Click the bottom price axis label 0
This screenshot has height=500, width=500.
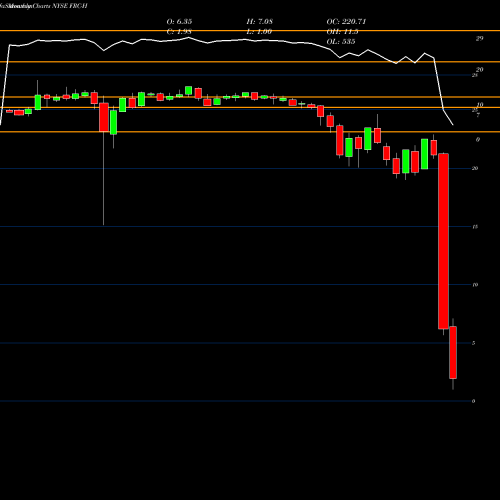click(x=473, y=401)
